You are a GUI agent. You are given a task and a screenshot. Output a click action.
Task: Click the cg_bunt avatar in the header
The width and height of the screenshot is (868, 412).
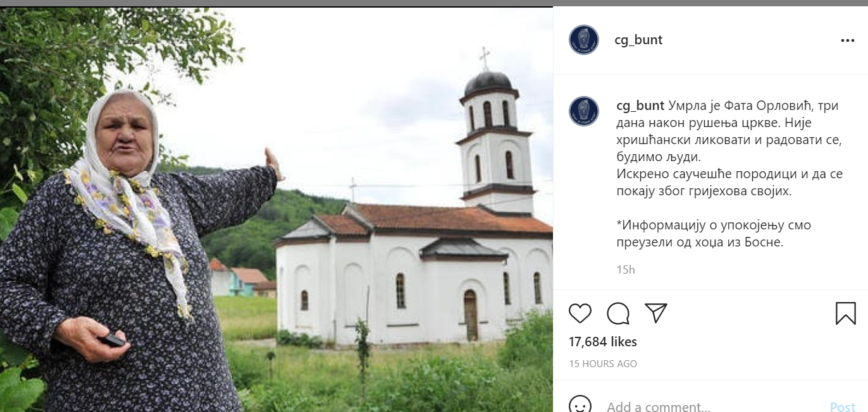(584, 40)
